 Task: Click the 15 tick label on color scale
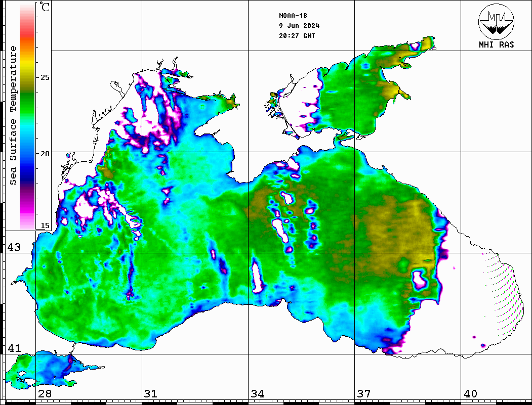click(45, 226)
